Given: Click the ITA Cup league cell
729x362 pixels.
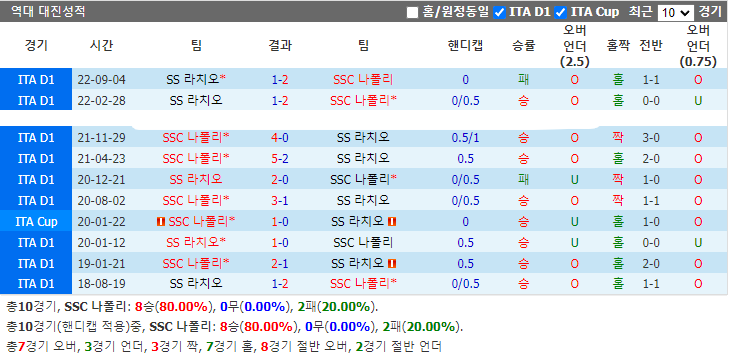Looking at the screenshot, I should [x=36, y=222].
